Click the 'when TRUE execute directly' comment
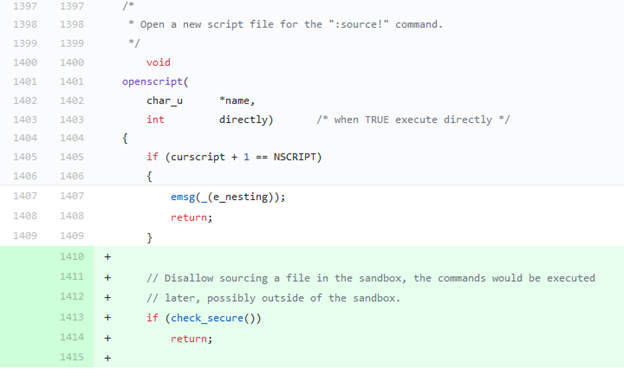Screen dimensions: 624x369 tap(413, 119)
